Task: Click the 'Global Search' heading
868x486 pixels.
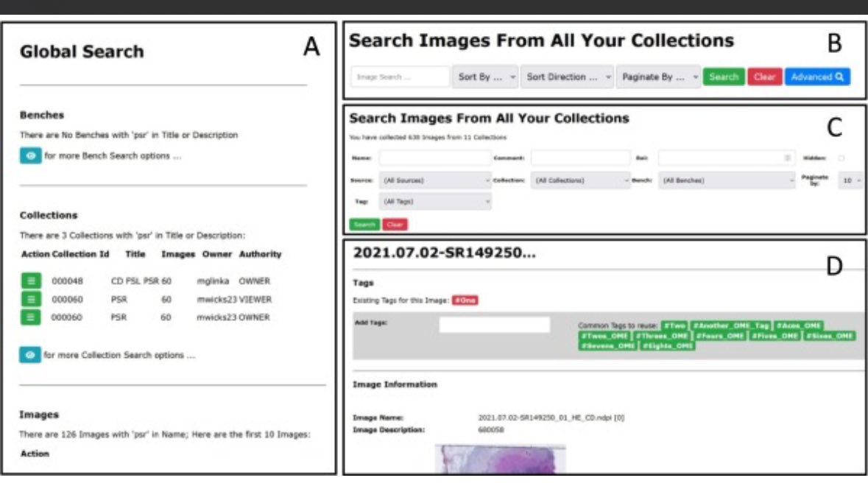Action: [x=82, y=52]
